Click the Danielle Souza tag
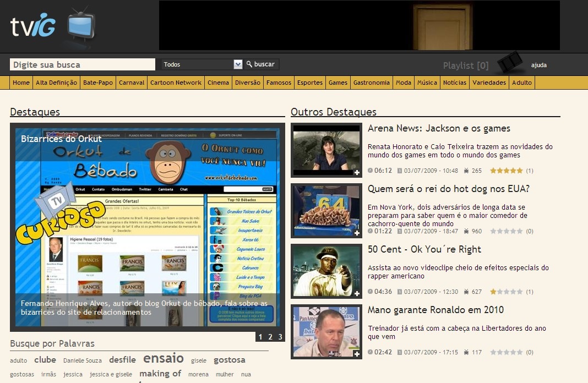This screenshot has height=383, width=588. tap(83, 360)
